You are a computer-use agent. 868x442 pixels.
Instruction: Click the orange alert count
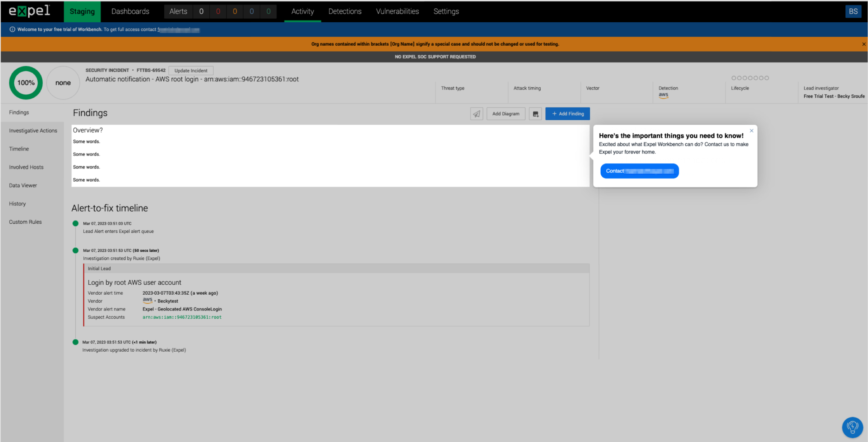[x=235, y=11]
